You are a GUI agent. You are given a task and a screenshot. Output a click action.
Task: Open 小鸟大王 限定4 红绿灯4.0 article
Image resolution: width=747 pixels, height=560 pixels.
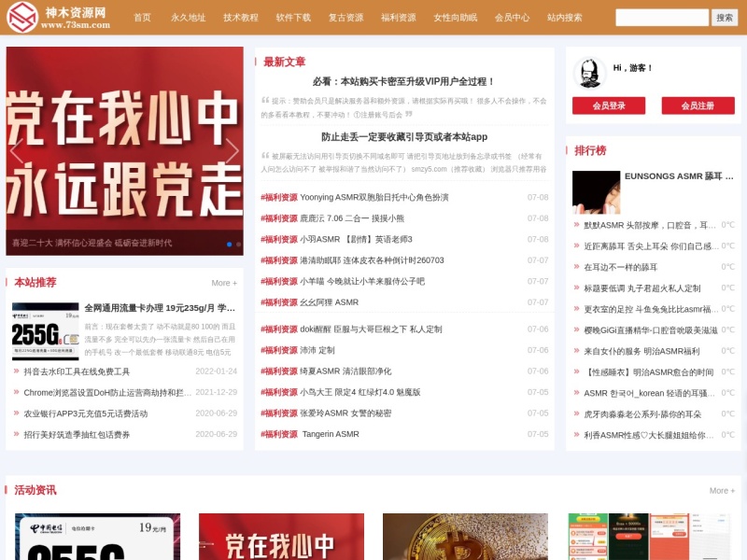pos(360,392)
